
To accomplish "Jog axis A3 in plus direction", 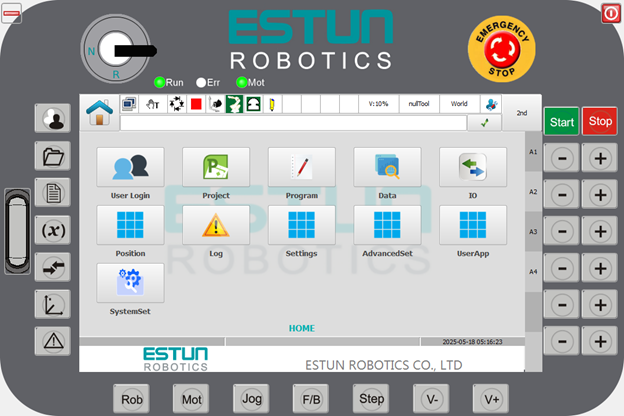I will coord(600,231).
